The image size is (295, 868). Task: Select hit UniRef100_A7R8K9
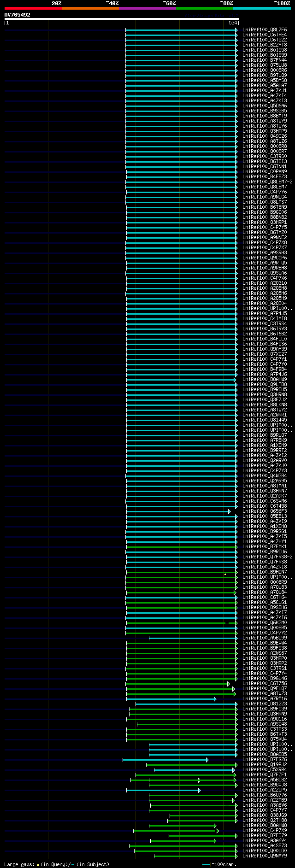pyautogui.click(x=265, y=440)
